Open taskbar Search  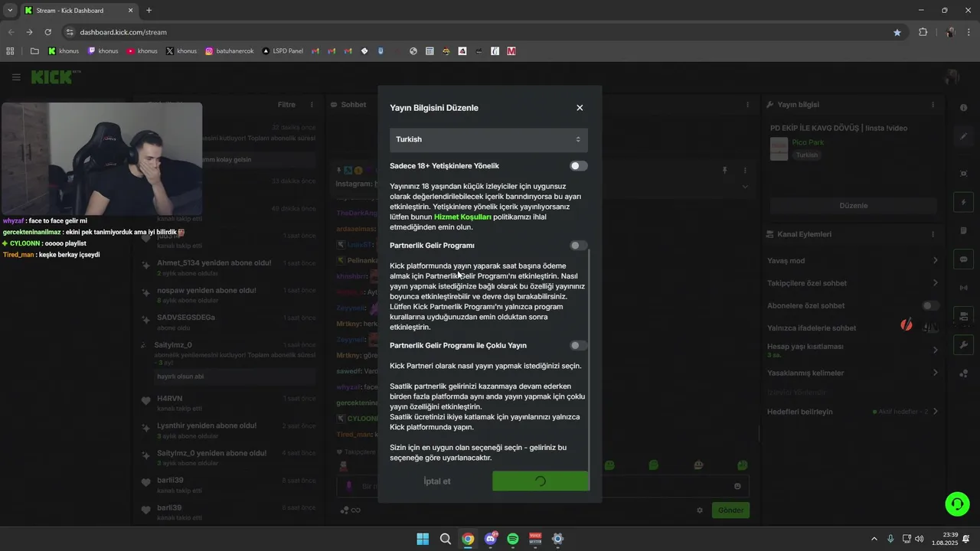(446, 539)
